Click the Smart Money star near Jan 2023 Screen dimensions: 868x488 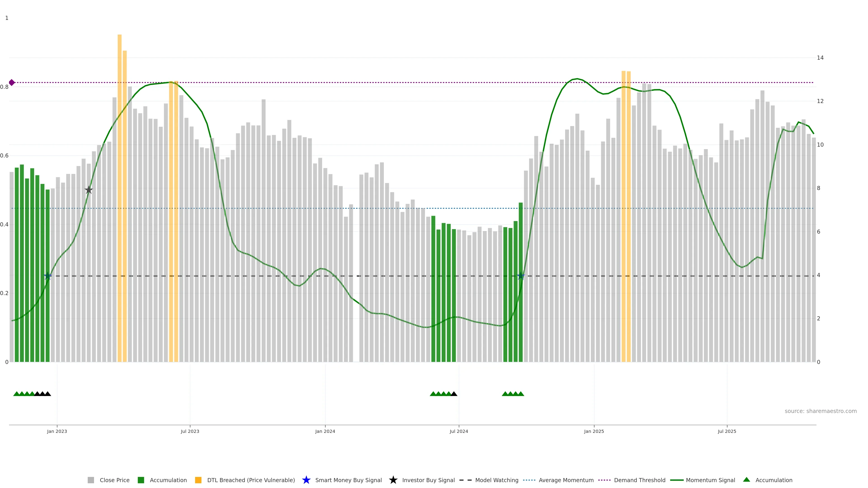pos(47,276)
